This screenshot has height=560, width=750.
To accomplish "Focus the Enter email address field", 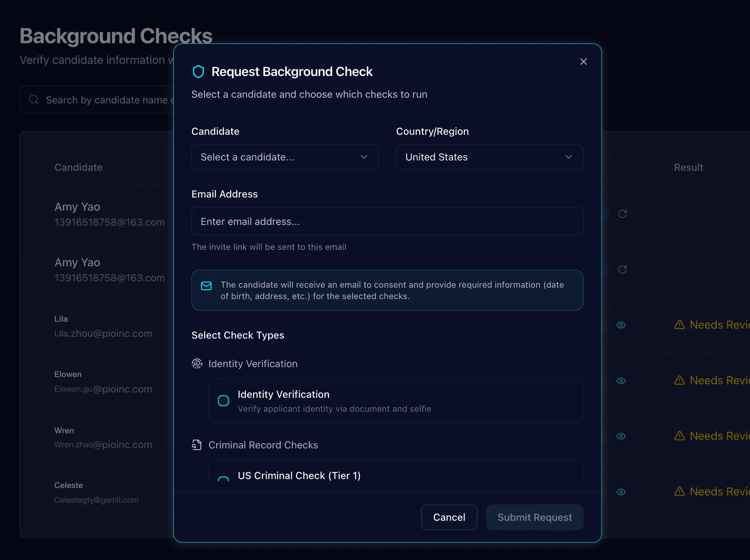I will click(387, 221).
